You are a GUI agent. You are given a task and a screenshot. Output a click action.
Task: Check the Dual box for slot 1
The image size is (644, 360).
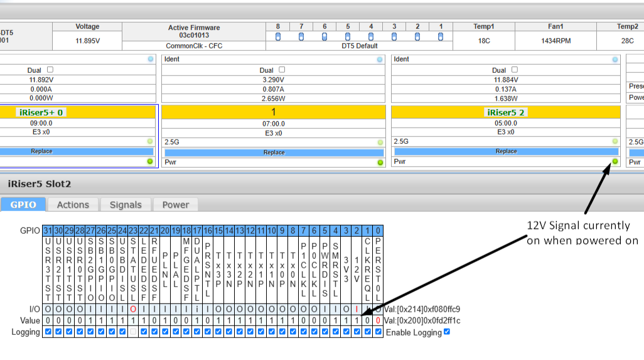282,70
